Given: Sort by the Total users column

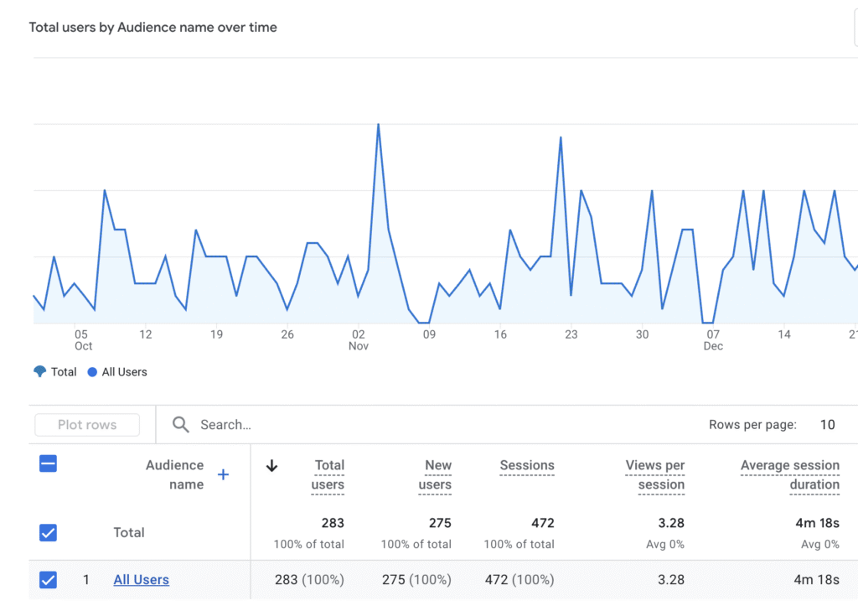Looking at the screenshot, I should click(x=328, y=474).
